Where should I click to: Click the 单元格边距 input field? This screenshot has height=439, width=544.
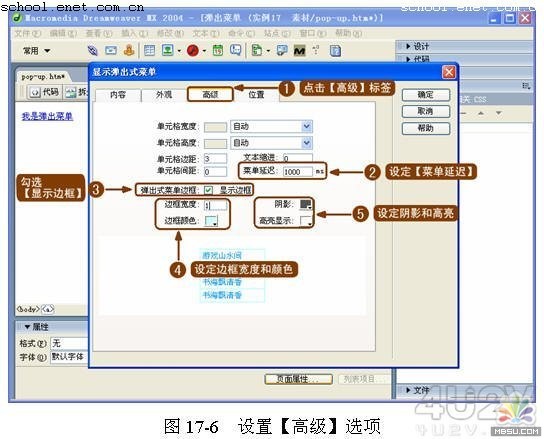point(215,159)
